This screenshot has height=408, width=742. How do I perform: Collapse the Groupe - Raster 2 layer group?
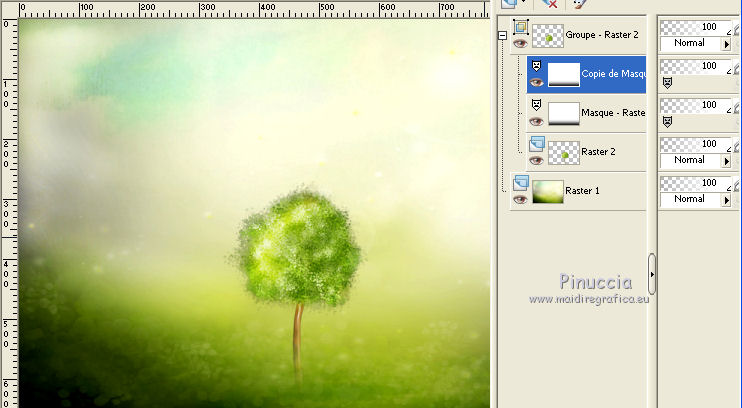503,35
